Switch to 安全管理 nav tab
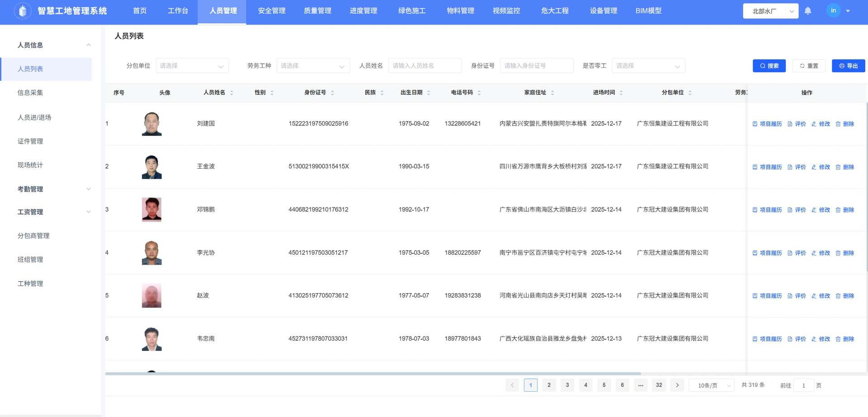The width and height of the screenshot is (868, 417). [272, 11]
